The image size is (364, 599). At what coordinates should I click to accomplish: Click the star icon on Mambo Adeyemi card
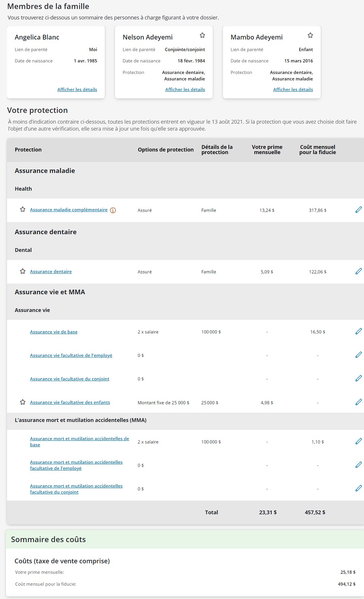[x=310, y=35]
